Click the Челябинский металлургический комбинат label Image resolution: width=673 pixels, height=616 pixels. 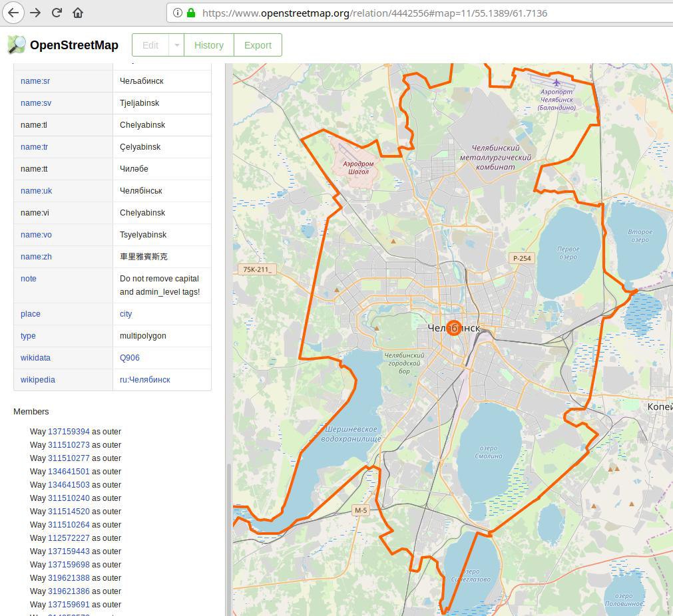pos(495,158)
